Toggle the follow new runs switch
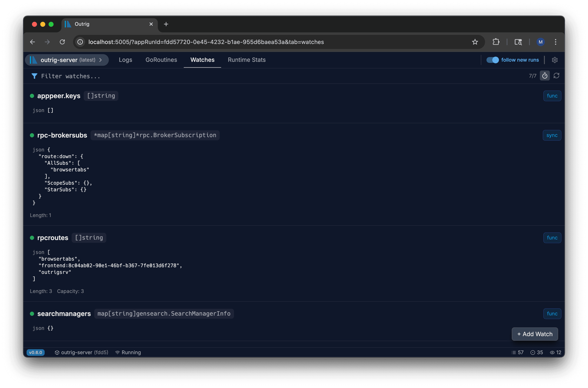588x388 pixels. [492, 60]
